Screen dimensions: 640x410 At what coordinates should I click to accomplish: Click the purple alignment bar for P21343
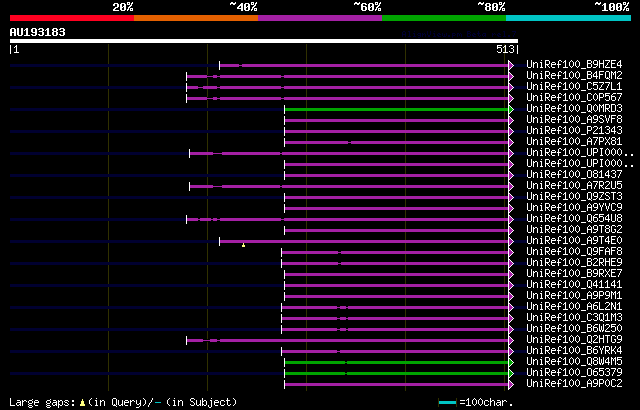click(397, 131)
